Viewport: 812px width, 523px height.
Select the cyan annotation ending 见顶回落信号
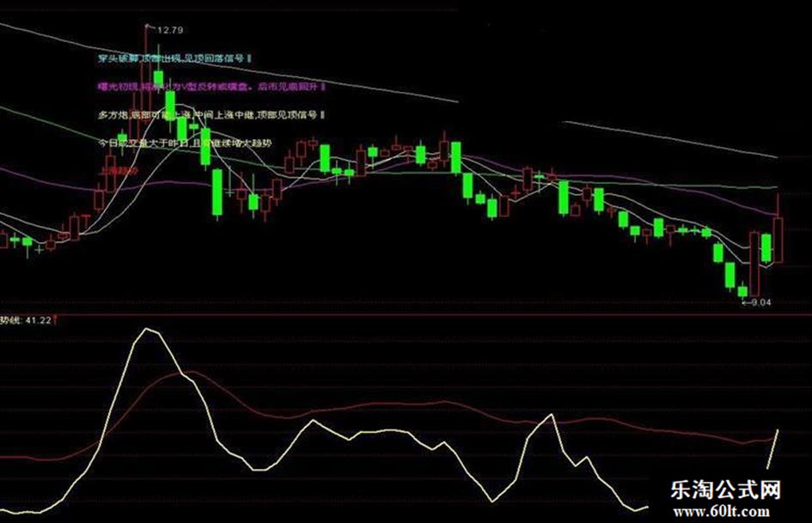tap(174, 58)
